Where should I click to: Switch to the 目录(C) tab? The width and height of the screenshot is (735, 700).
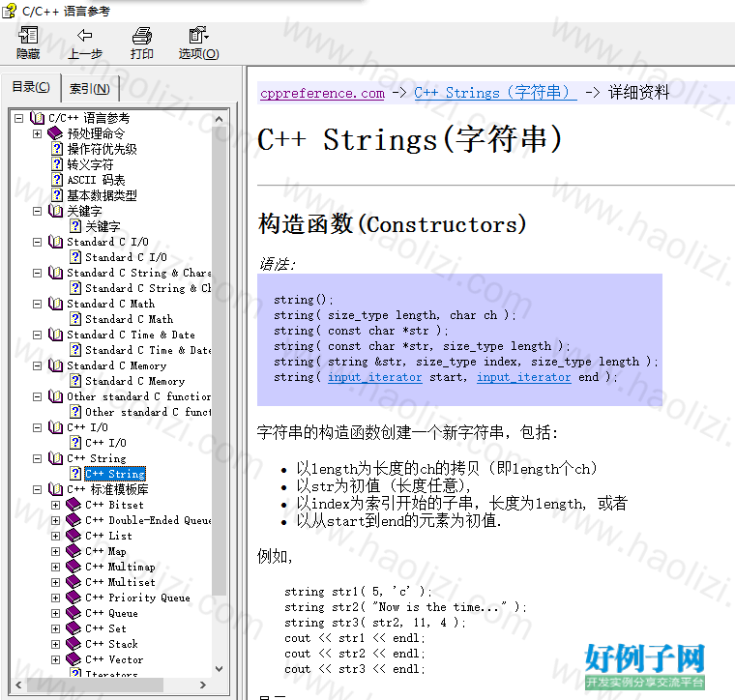pyautogui.click(x=31, y=87)
